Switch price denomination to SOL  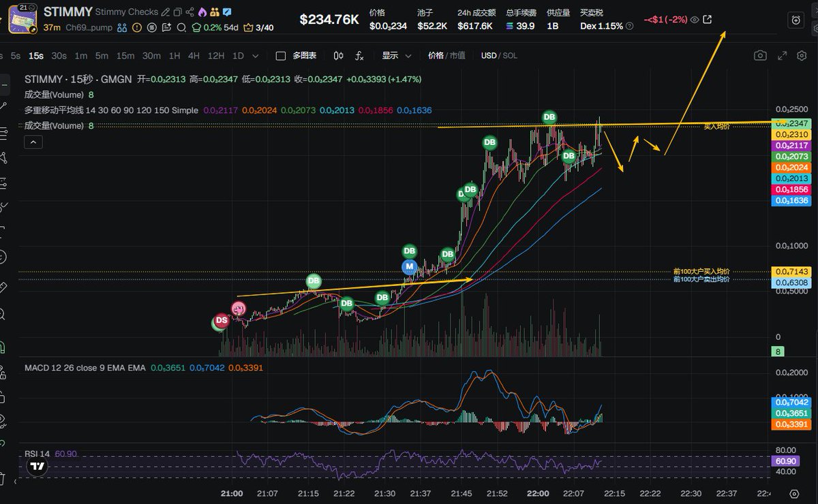tap(509, 56)
